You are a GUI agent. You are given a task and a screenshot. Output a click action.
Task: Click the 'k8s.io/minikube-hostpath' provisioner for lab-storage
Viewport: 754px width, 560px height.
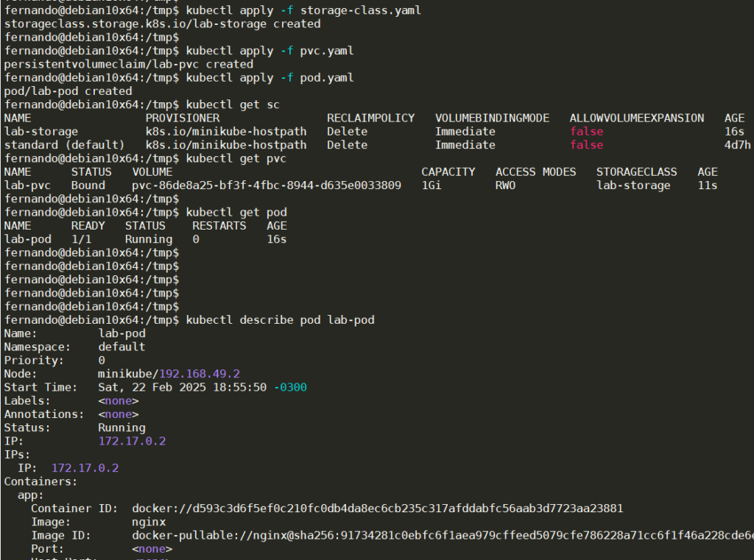click(226, 132)
